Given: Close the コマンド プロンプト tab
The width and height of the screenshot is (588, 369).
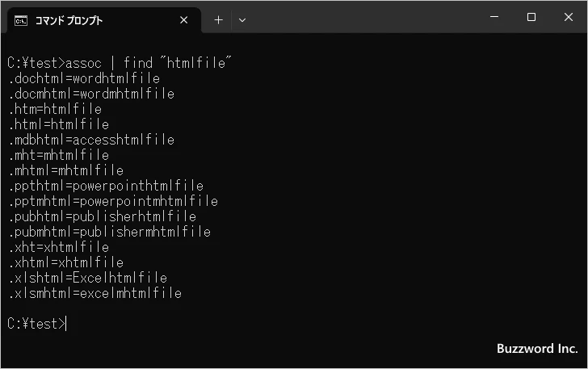Looking at the screenshot, I should click(x=184, y=20).
